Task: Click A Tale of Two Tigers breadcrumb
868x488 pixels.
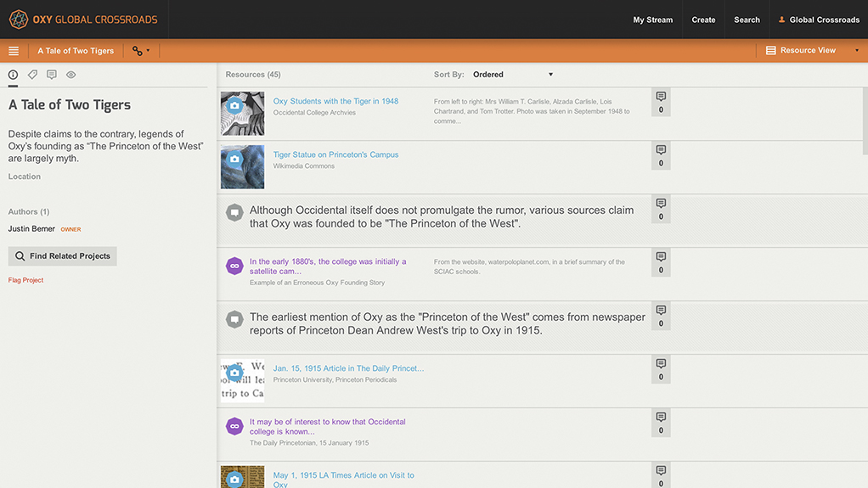Action: [76, 51]
